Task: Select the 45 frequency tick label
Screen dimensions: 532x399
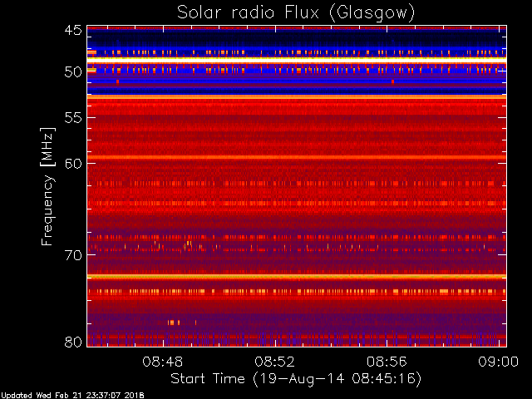Action: pyautogui.click(x=73, y=30)
